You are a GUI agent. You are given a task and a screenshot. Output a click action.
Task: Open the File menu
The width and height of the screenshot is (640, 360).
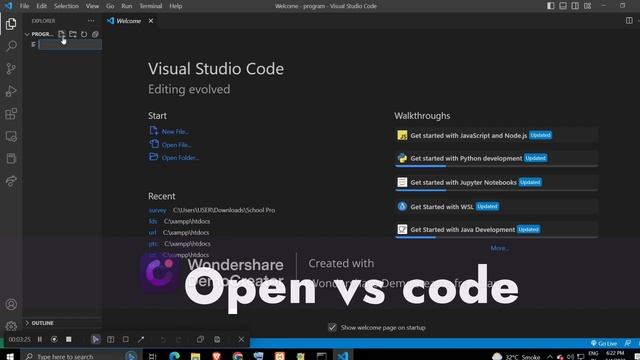pyautogui.click(x=24, y=6)
